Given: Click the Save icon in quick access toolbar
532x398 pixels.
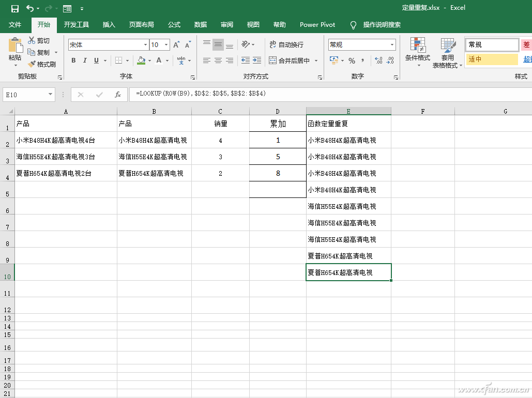Looking at the screenshot, I should 14,8.
